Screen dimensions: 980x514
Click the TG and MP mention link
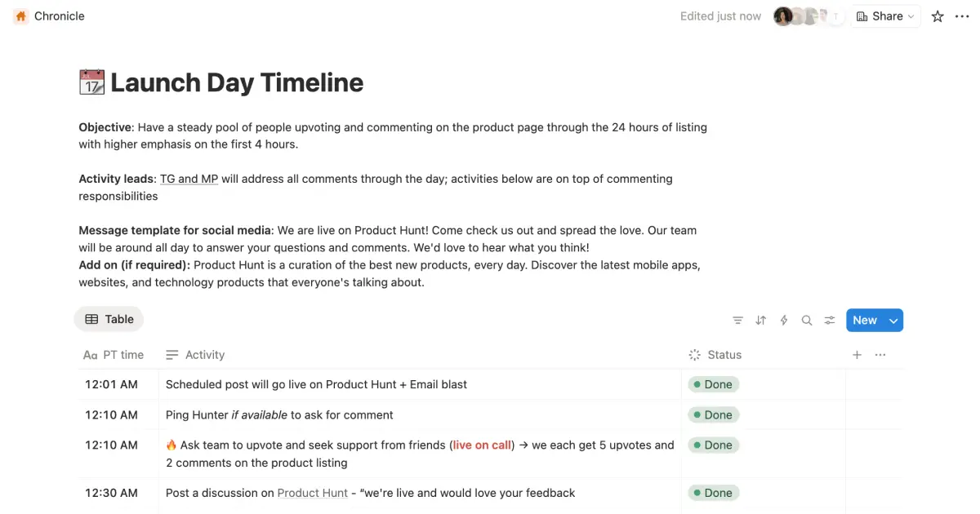(189, 179)
